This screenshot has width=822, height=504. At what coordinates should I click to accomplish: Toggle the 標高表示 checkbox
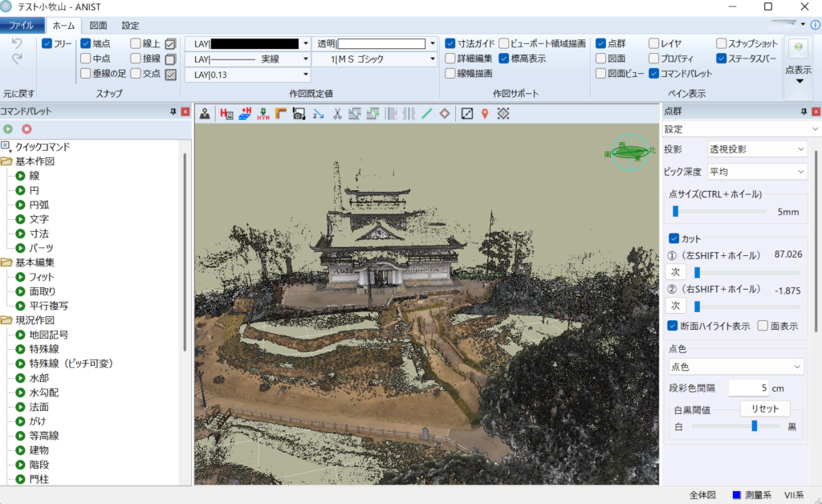click(503, 59)
